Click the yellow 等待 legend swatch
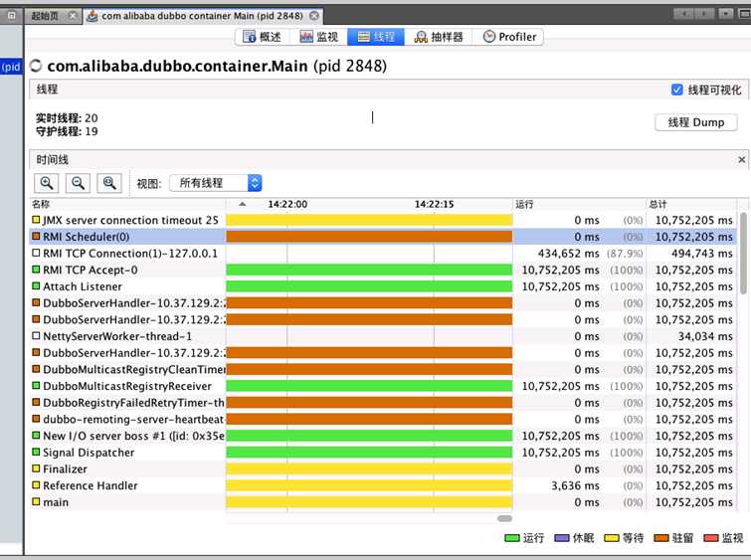Screen dimensions: 751x560 [612, 538]
